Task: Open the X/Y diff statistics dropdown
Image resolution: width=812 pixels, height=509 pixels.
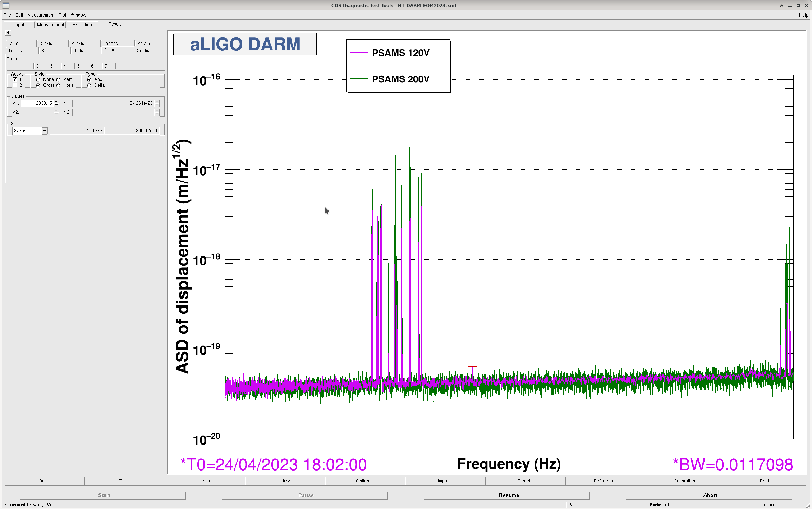Action: coord(45,131)
